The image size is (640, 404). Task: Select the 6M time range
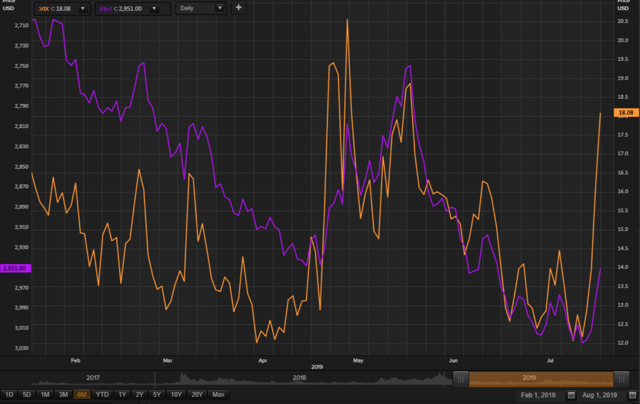(82, 395)
